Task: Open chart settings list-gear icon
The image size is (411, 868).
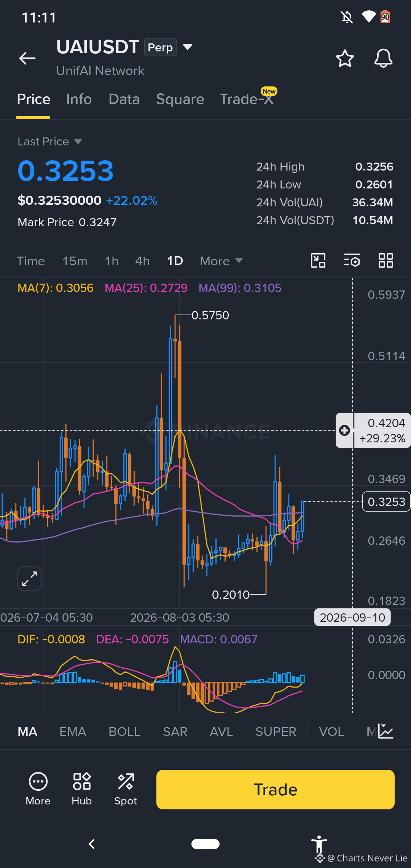Action: (352, 261)
